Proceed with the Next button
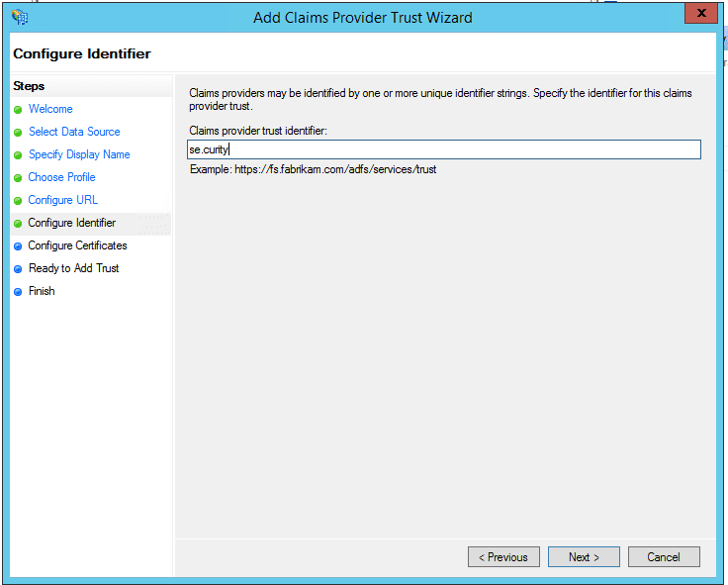The height and width of the screenshot is (585, 728). [x=584, y=556]
